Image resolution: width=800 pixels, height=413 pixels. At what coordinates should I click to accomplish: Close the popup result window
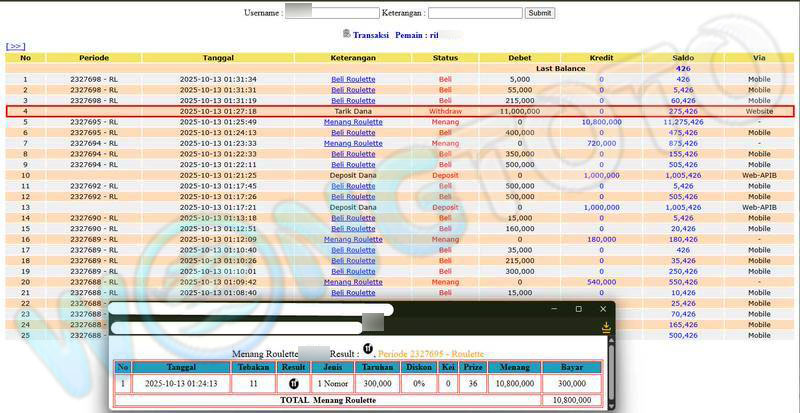coord(604,309)
